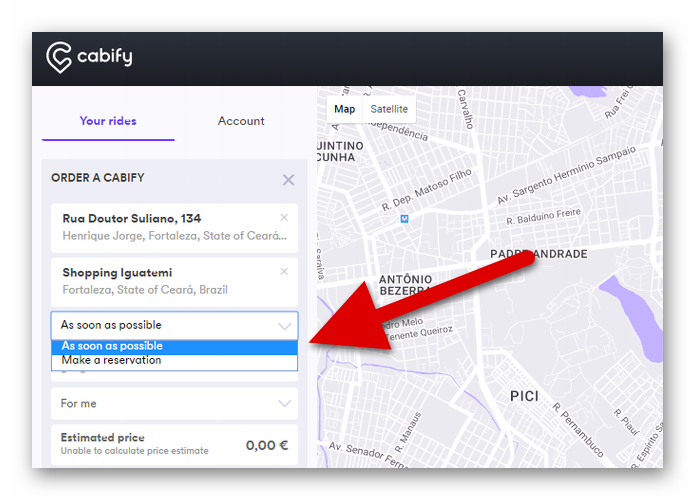Click Av. Sargento Hermínio Sampaio street label

click(x=566, y=175)
